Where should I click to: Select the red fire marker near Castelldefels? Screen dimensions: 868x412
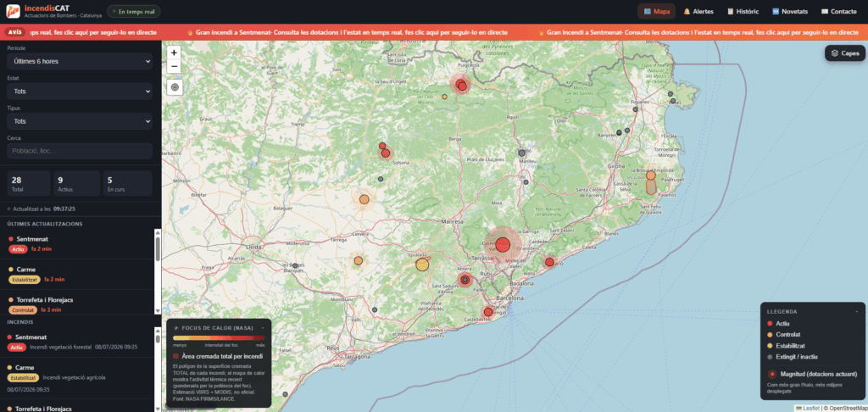pos(488,312)
